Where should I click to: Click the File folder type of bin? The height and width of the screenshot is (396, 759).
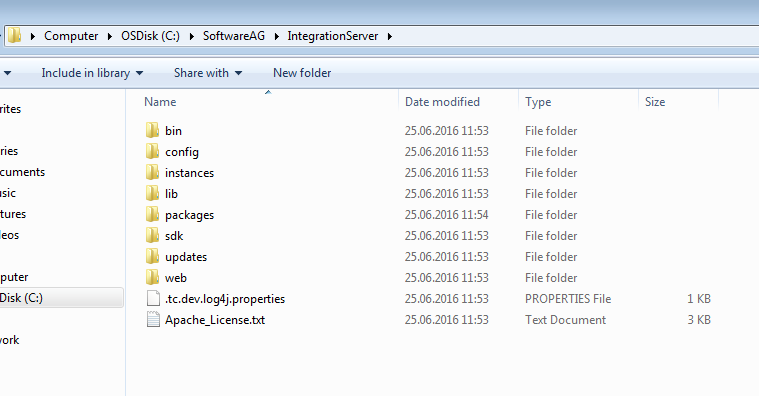click(x=551, y=131)
